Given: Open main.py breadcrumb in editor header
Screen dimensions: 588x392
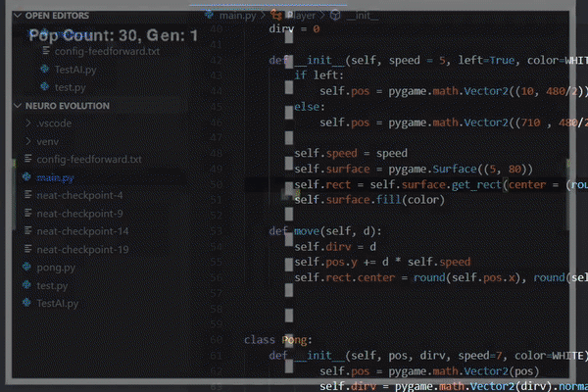Looking at the screenshot, I should tap(237, 16).
